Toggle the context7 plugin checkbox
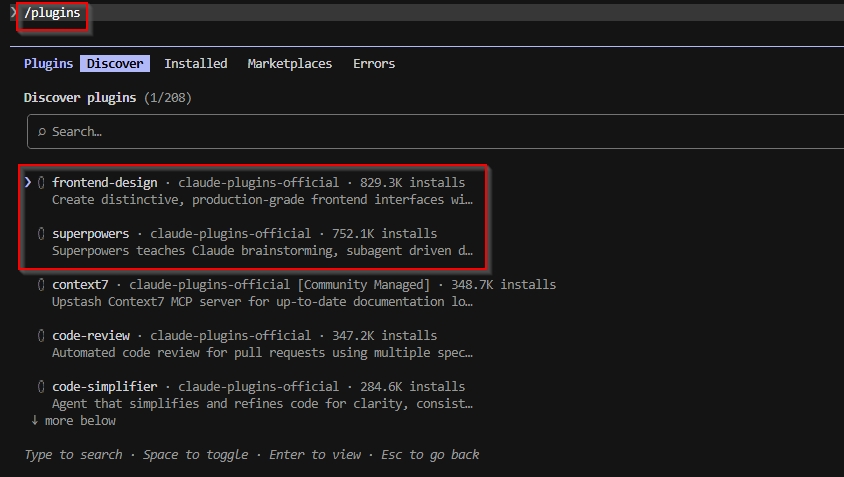 [x=41, y=284]
